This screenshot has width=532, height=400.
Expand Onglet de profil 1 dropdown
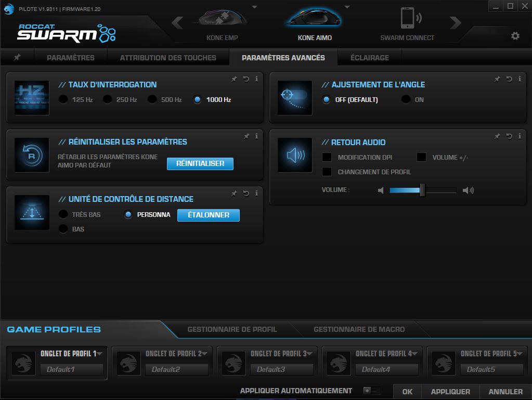click(99, 354)
